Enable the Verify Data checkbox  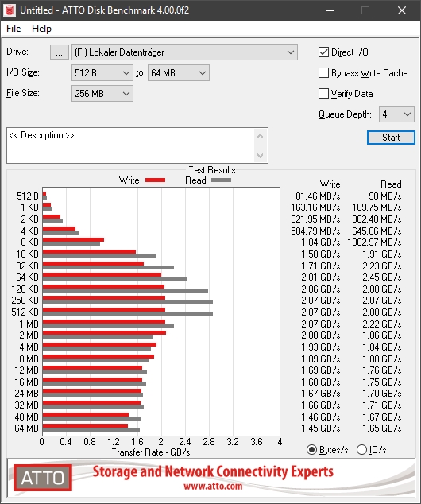[x=323, y=94]
